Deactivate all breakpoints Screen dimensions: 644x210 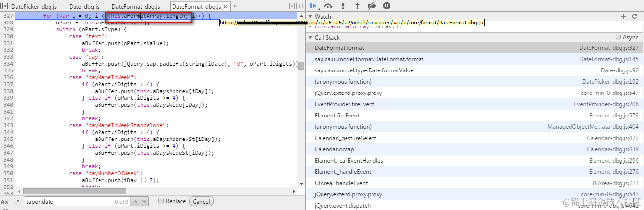point(372,6)
